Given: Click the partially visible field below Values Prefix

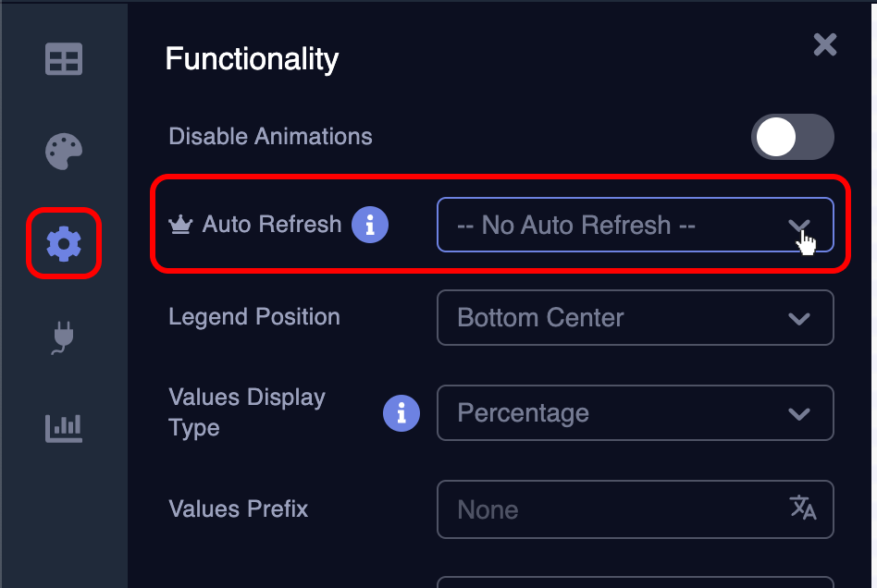Looking at the screenshot, I should click(636, 581).
